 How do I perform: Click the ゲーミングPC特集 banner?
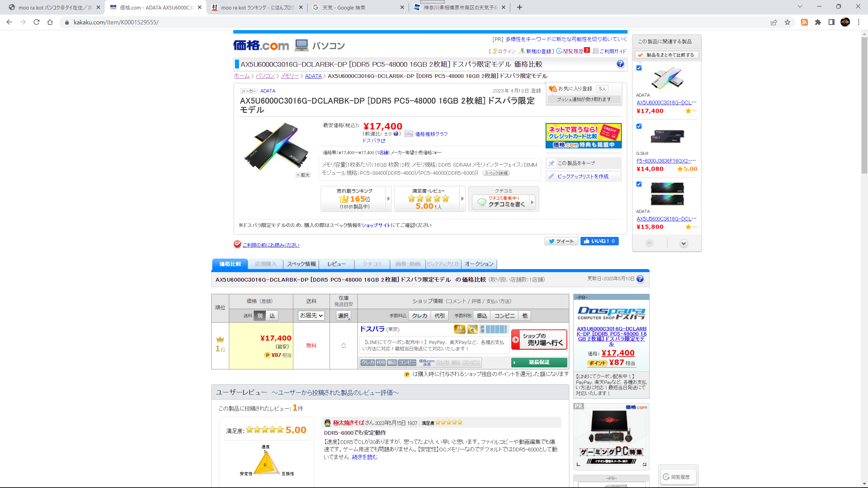coord(611,436)
